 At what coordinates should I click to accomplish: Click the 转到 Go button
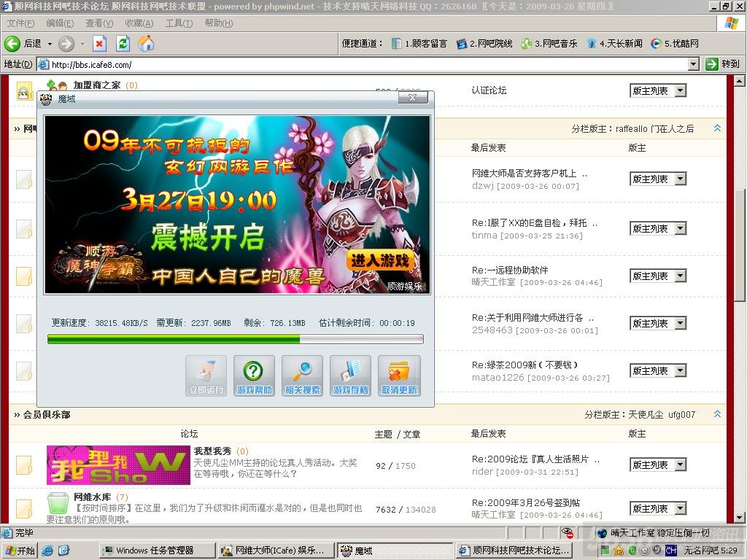tap(723, 64)
